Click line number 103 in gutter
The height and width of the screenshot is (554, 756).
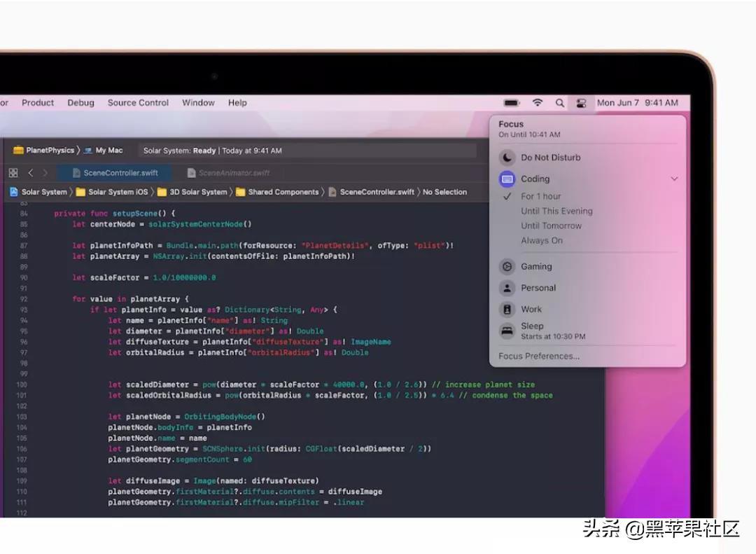(22, 417)
